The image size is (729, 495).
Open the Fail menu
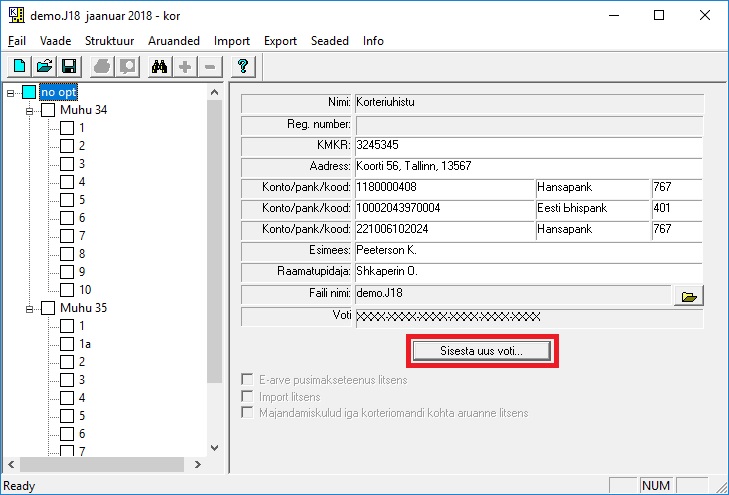(17, 41)
